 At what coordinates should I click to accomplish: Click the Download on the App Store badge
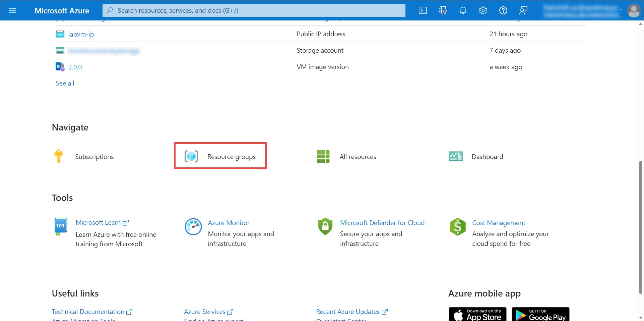478,314
